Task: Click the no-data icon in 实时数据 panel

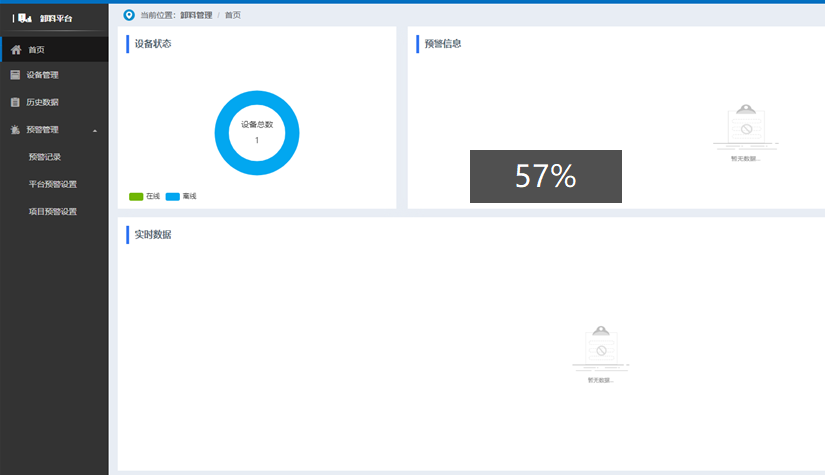Action: [600, 348]
